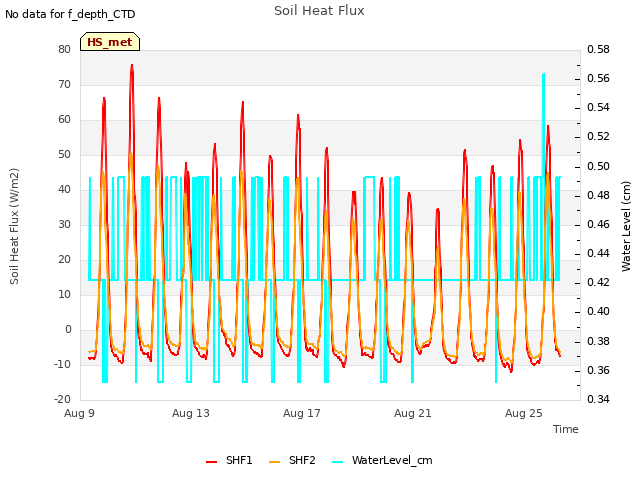Click the 10 left-axis tick label
The height and width of the screenshot is (480, 640).
tap(64, 294)
